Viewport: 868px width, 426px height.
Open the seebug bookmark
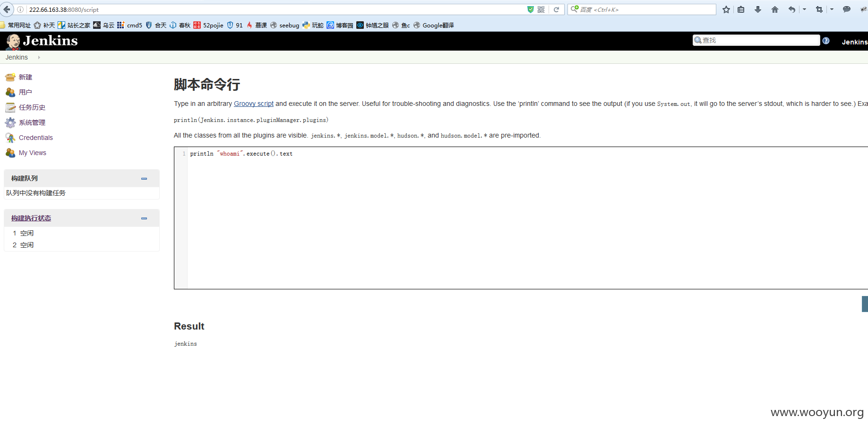click(285, 25)
